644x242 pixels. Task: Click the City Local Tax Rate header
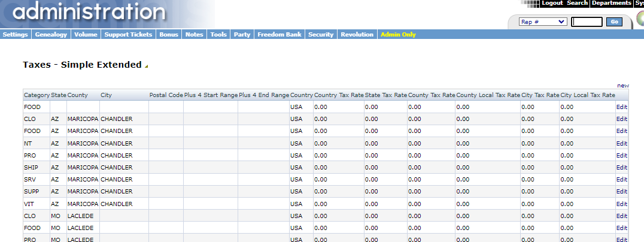coord(588,95)
